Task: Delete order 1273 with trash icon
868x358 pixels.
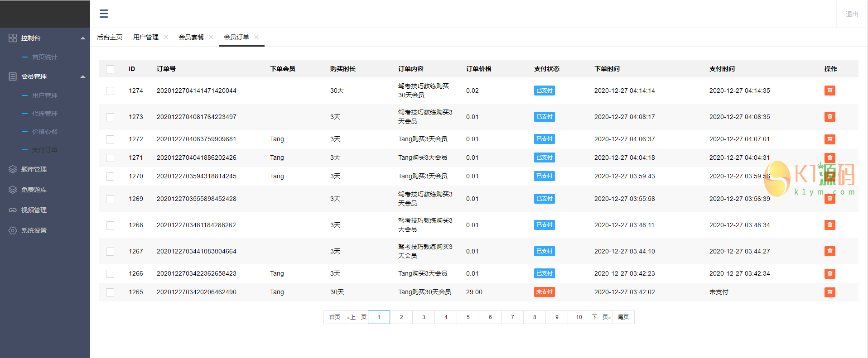Action: click(x=829, y=117)
